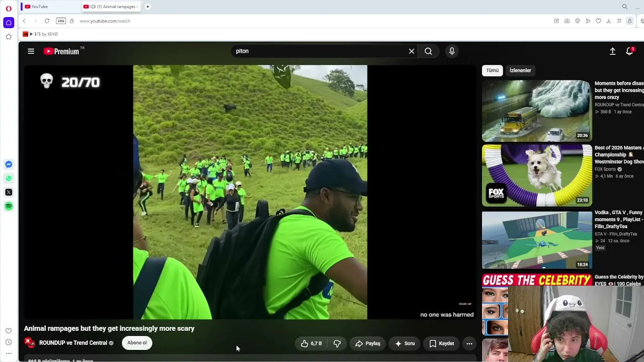Open the tab search magnifier icon
The height and width of the screenshot is (362, 644).
625,7
